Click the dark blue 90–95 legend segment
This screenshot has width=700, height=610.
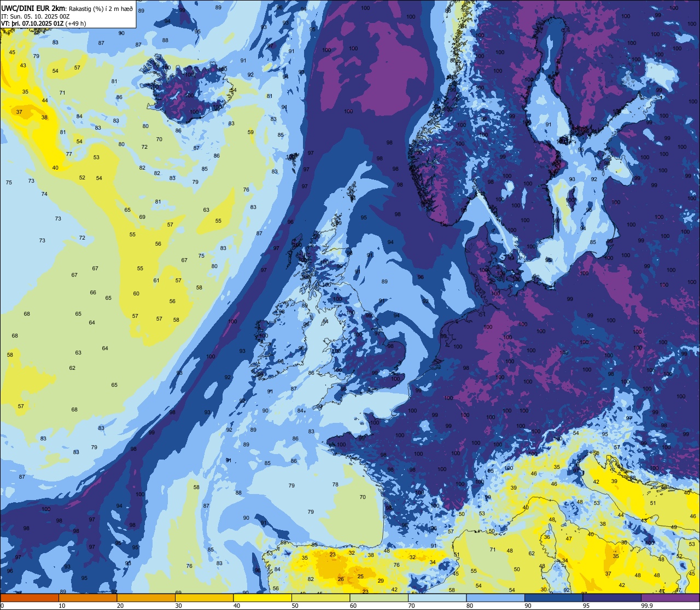click(x=553, y=597)
